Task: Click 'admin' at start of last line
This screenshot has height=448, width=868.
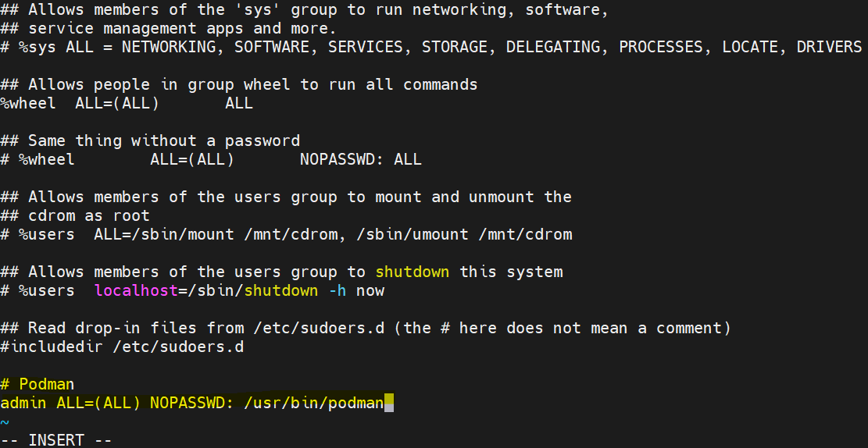Action: pos(23,403)
